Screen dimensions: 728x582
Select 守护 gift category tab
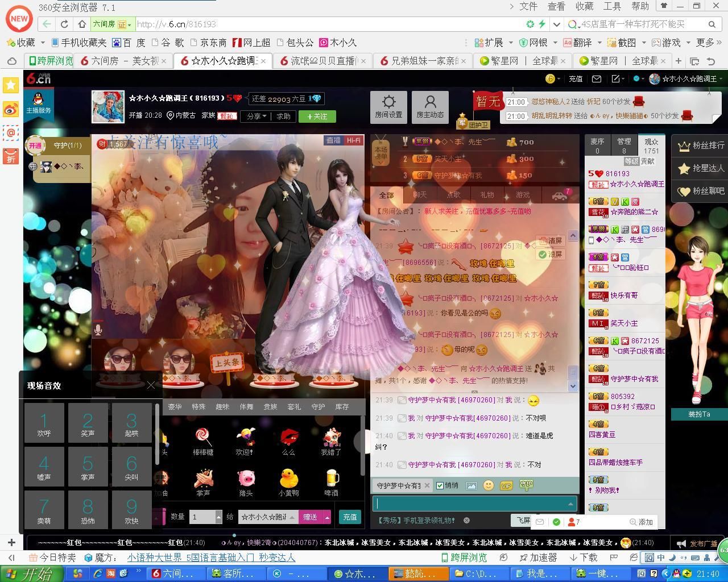[x=318, y=406]
